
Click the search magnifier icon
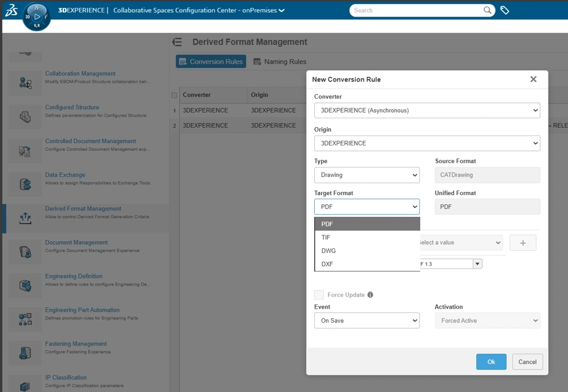[488, 10]
